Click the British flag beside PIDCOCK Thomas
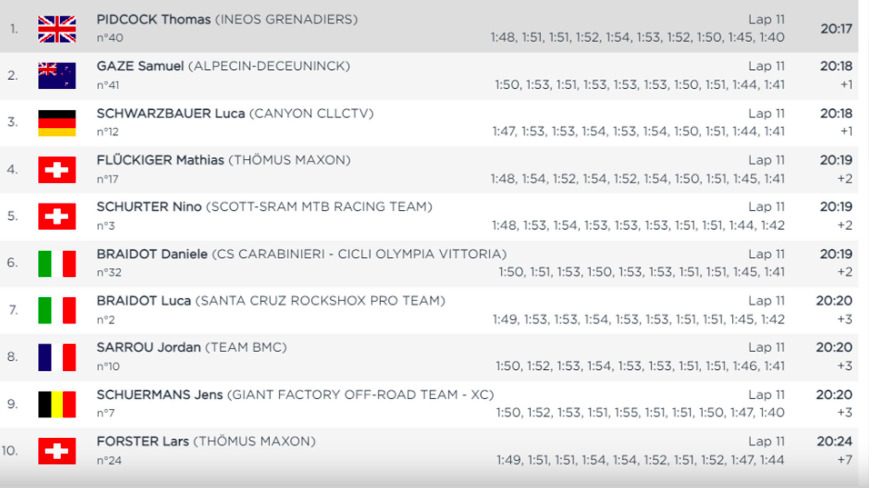Image resolution: width=869 pixels, height=488 pixels. click(57, 29)
